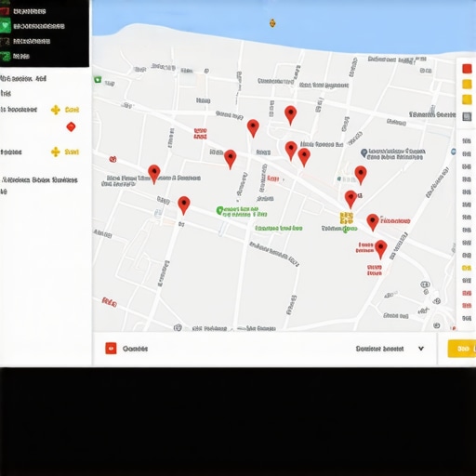The height and width of the screenshot is (476, 476).
Task: Click the small red circle icon on map's left side
Action: tap(112, 159)
